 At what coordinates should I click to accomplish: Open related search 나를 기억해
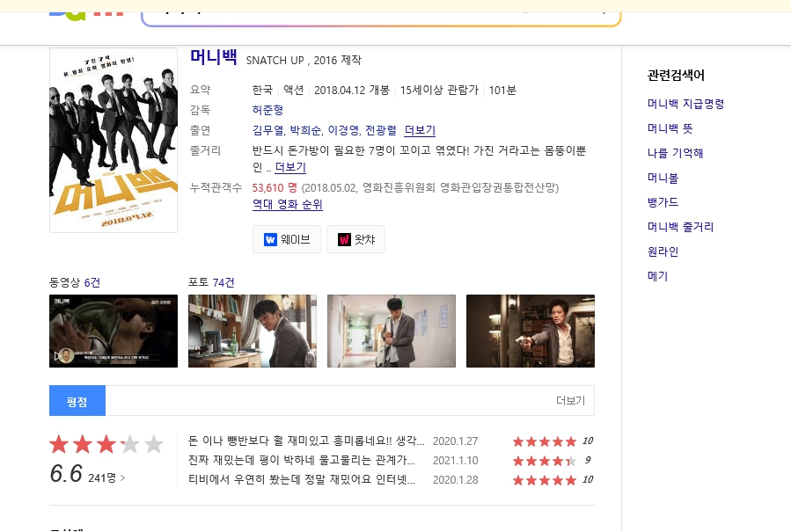675,153
